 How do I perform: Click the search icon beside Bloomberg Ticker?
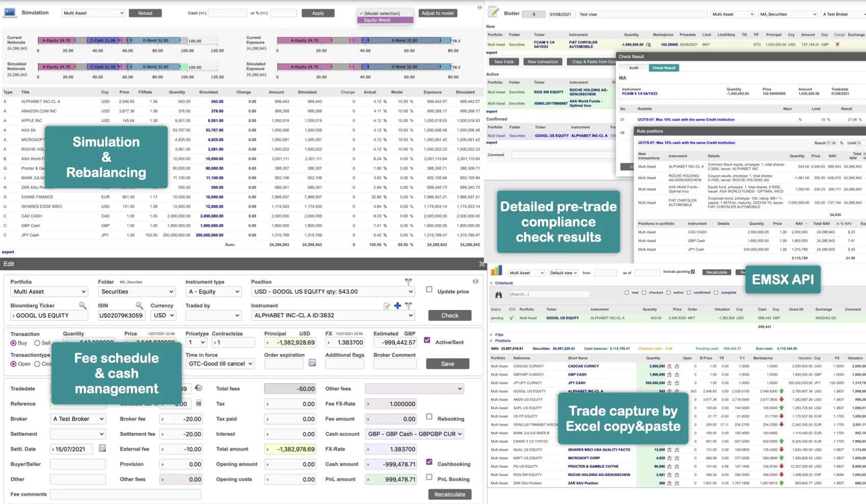tap(83, 305)
